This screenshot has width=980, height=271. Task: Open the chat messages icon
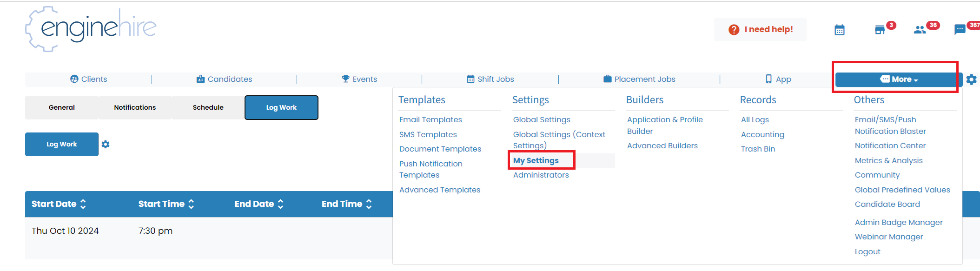(x=960, y=30)
